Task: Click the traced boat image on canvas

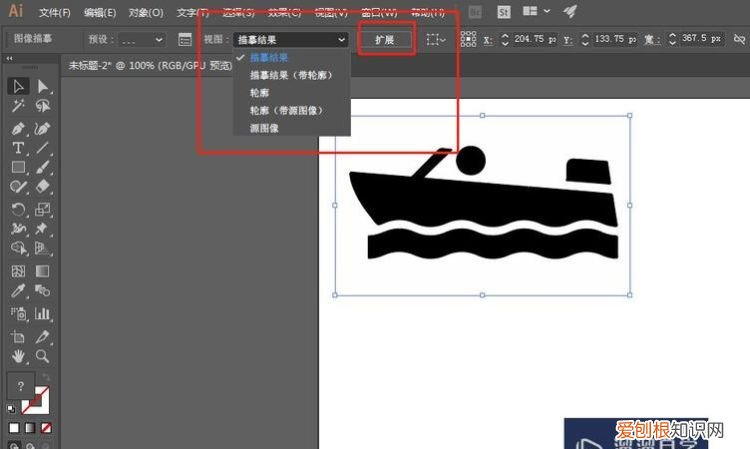Action: pyautogui.click(x=483, y=206)
